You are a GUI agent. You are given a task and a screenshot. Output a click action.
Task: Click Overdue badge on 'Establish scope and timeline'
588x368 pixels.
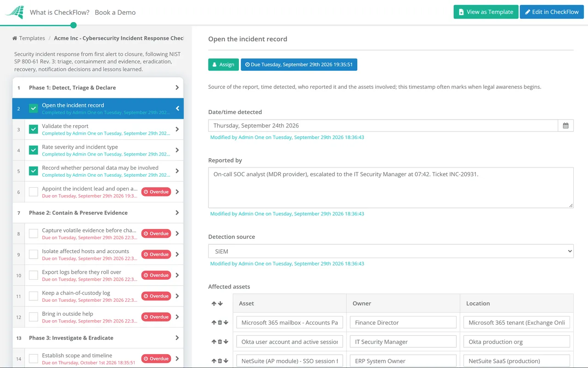[156, 359]
